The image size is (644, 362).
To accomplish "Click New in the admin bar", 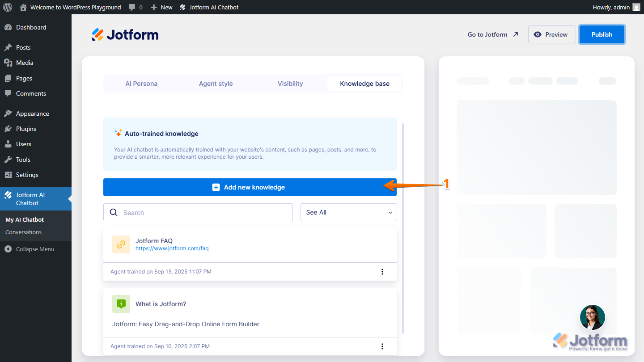I will click(x=161, y=7).
